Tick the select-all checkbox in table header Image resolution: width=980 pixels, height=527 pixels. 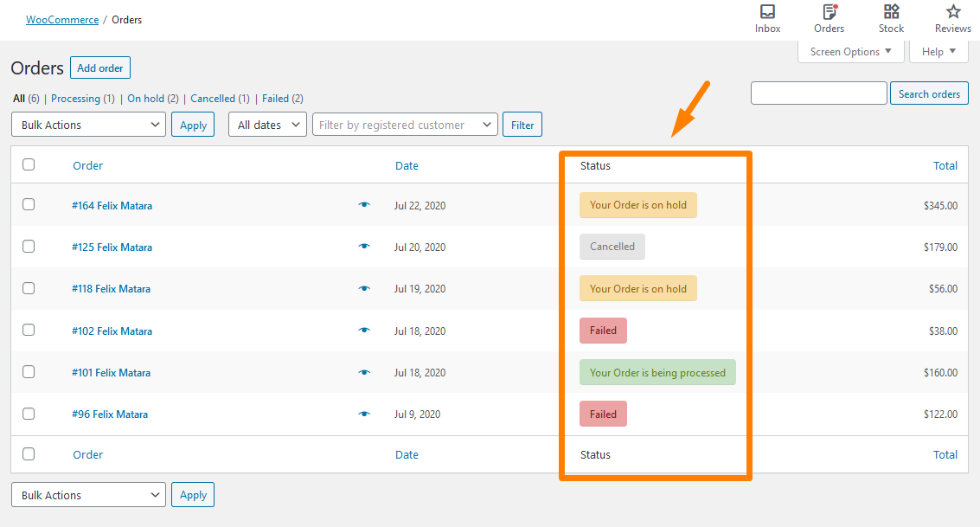[x=29, y=164]
